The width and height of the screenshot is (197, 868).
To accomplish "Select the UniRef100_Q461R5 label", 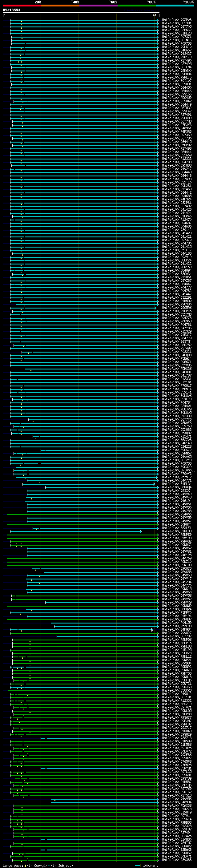I will click(176, 555).
